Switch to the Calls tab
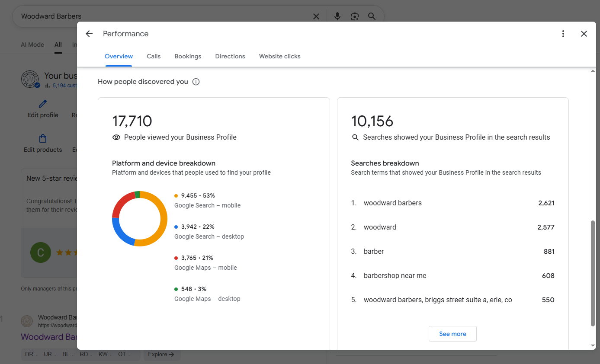 click(x=154, y=56)
